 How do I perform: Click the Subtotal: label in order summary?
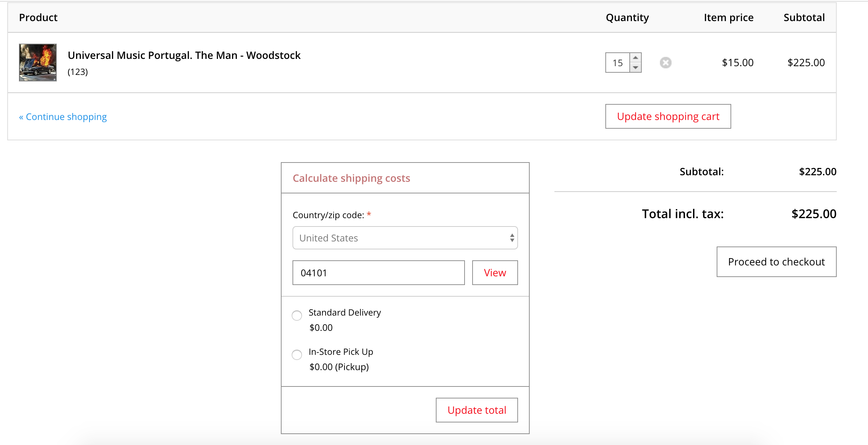point(701,172)
